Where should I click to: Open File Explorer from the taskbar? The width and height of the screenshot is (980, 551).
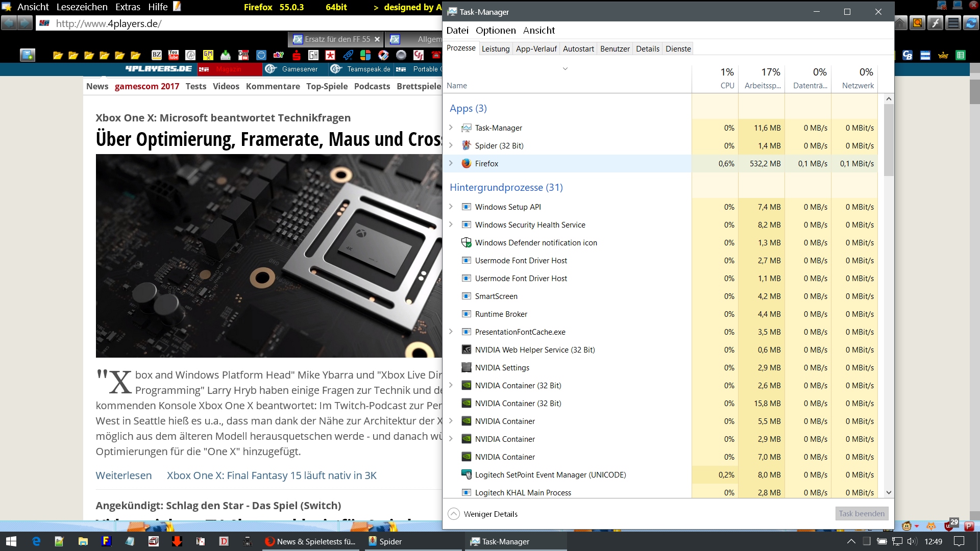[83, 541]
